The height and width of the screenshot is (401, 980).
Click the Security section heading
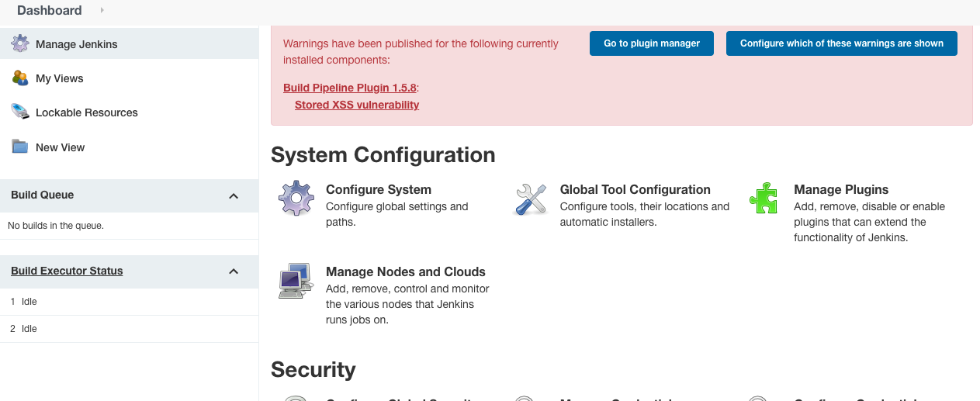[x=313, y=369]
